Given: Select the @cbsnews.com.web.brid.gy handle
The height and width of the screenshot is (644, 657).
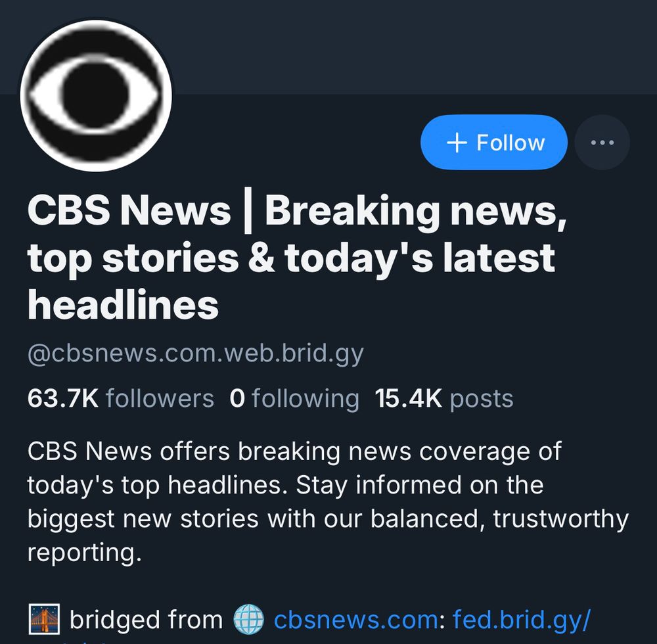Looking at the screenshot, I should click(196, 354).
